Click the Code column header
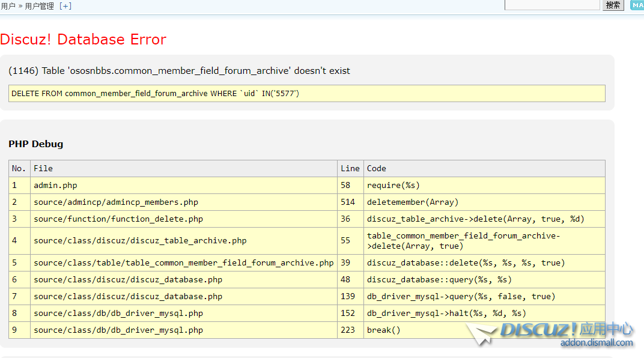Screen dimensions: 644x358 (484, 168)
